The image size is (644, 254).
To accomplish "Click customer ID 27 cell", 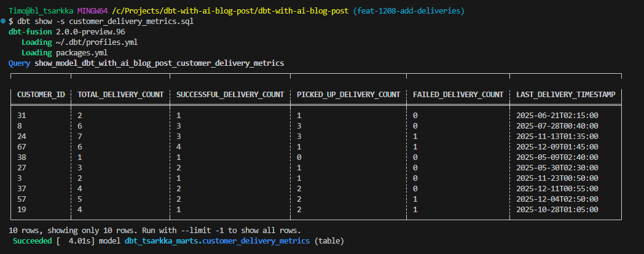I will point(22,168).
